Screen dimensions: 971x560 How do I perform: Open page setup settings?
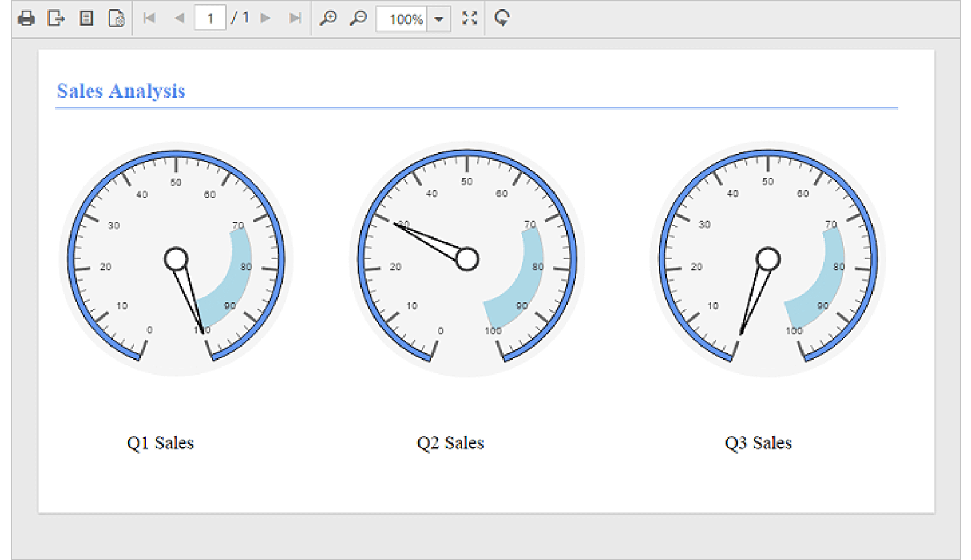pyautogui.click(x=116, y=18)
